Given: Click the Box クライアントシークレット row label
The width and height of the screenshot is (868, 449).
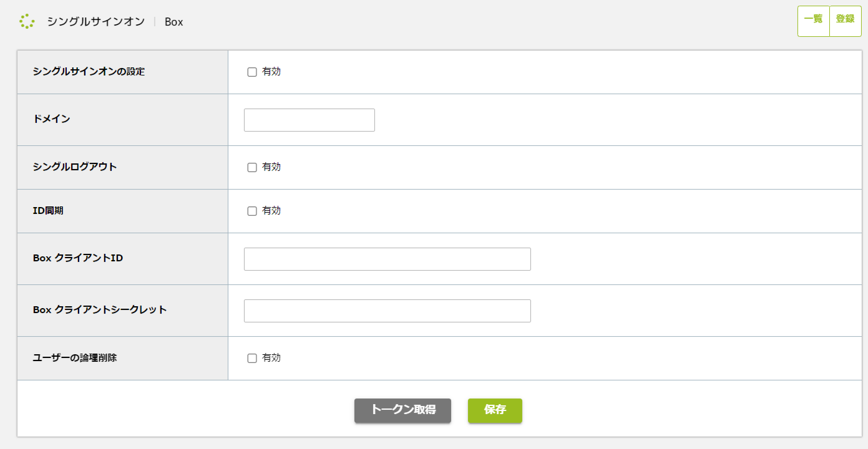Looking at the screenshot, I should click(x=100, y=309).
